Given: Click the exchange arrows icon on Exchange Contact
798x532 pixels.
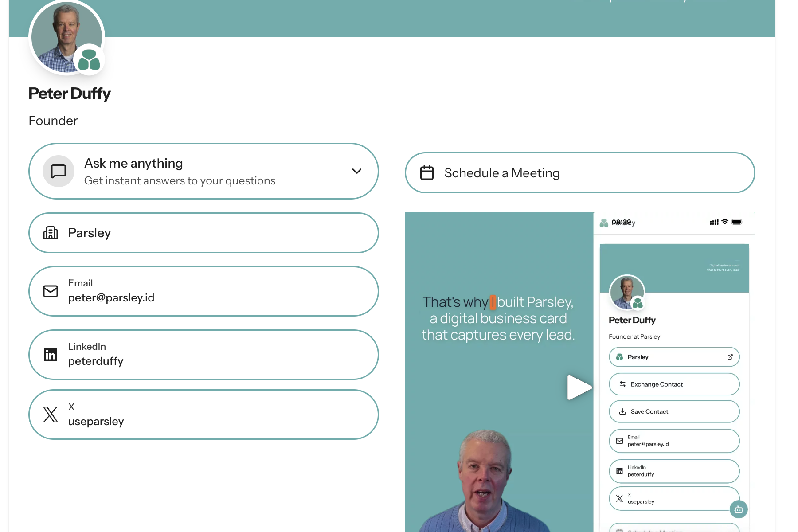Looking at the screenshot, I should point(623,384).
